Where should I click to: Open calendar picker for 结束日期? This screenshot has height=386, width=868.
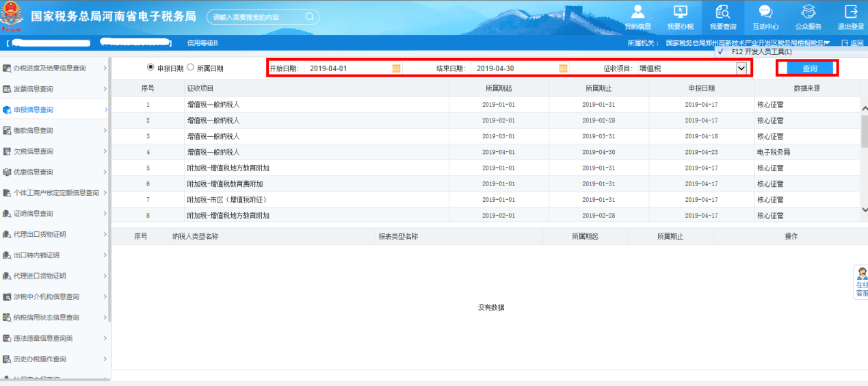click(x=563, y=68)
